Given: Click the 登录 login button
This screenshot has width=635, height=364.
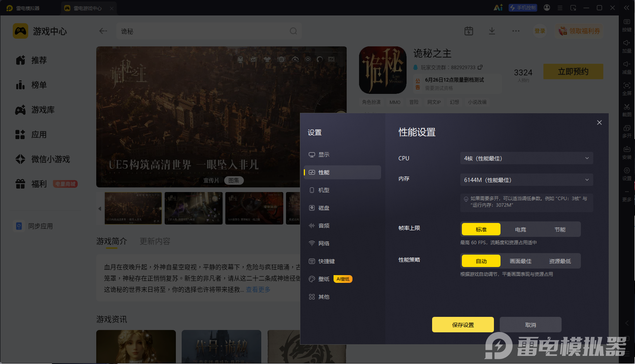Looking at the screenshot, I should [x=540, y=31].
